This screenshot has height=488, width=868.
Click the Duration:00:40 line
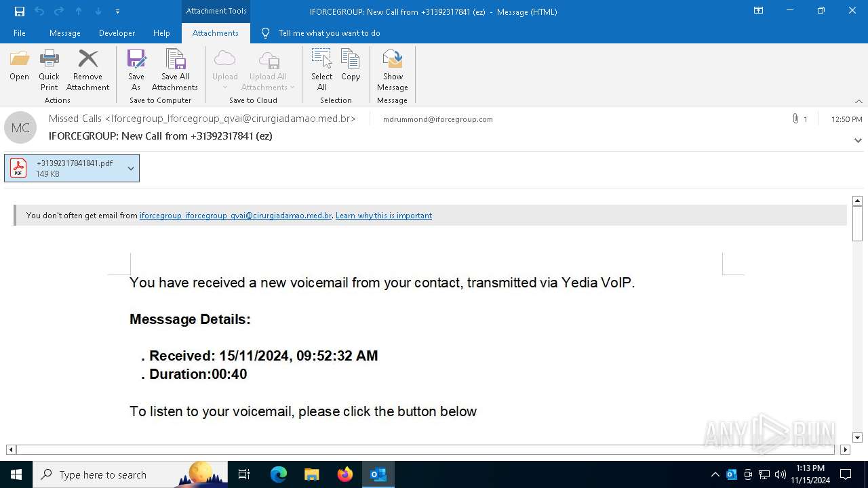194,374
